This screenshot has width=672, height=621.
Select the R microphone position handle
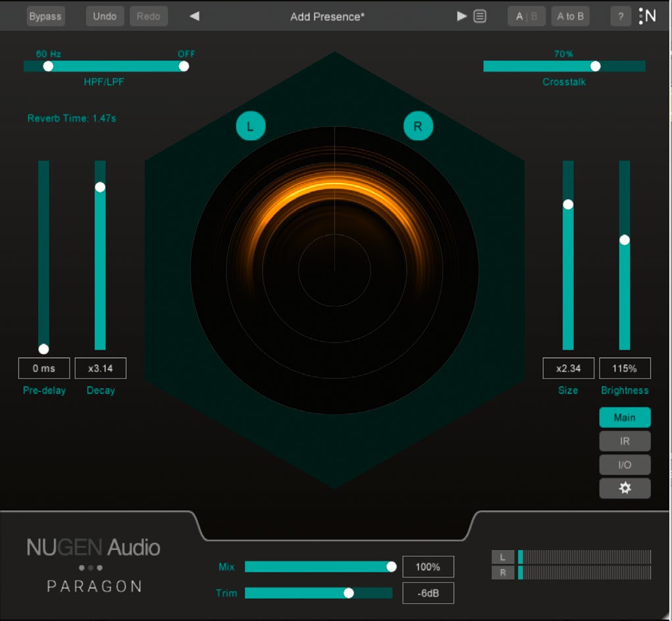pos(418,126)
